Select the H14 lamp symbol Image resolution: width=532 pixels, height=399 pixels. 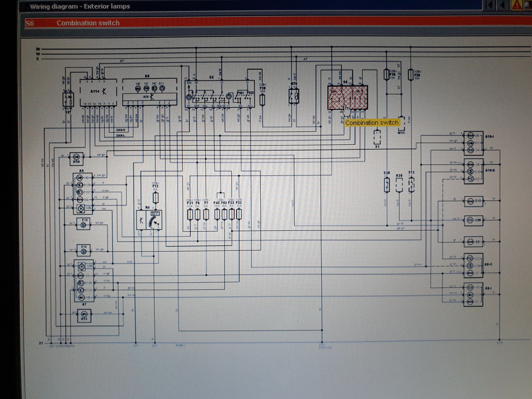point(76,158)
